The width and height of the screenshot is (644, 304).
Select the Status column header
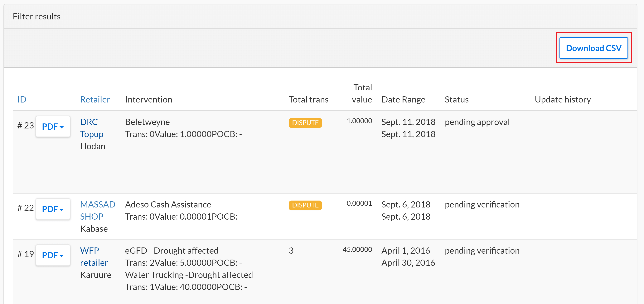pyautogui.click(x=457, y=100)
